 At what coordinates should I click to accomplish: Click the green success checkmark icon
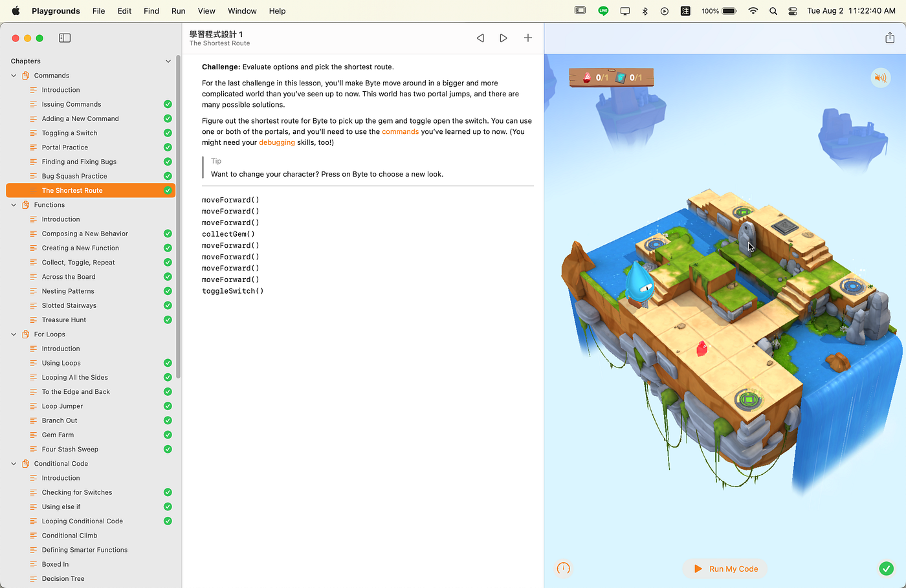(x=887, y=569)
